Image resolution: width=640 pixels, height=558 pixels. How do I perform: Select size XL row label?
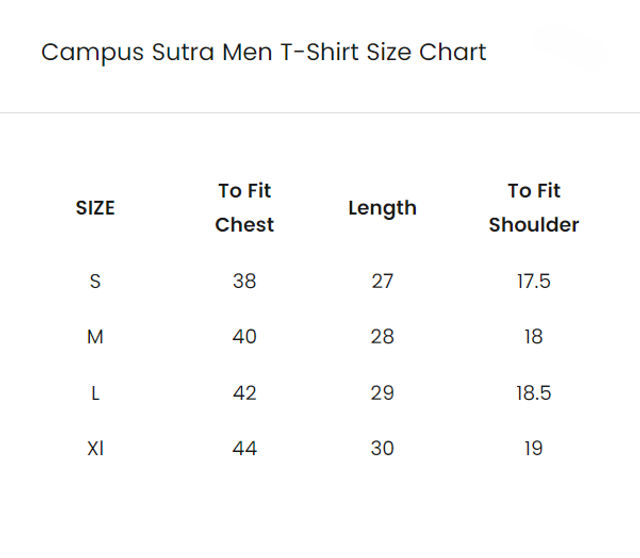(x=96, y=448)
